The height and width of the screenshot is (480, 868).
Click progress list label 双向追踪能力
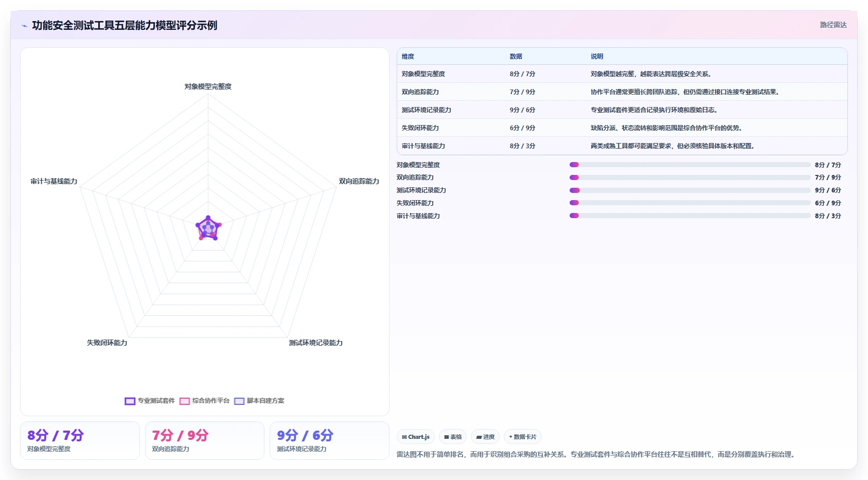[415, 177]
